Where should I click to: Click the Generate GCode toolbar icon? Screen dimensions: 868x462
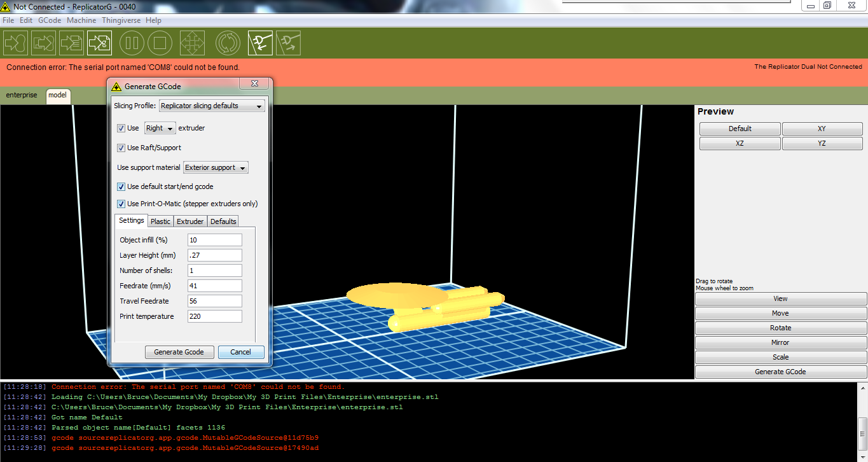99,43
